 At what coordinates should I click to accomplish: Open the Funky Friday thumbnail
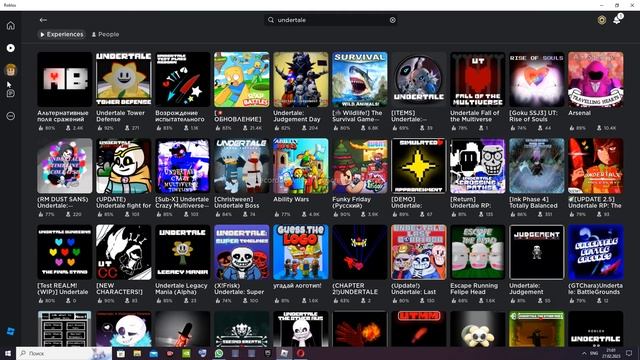[360, 166]
